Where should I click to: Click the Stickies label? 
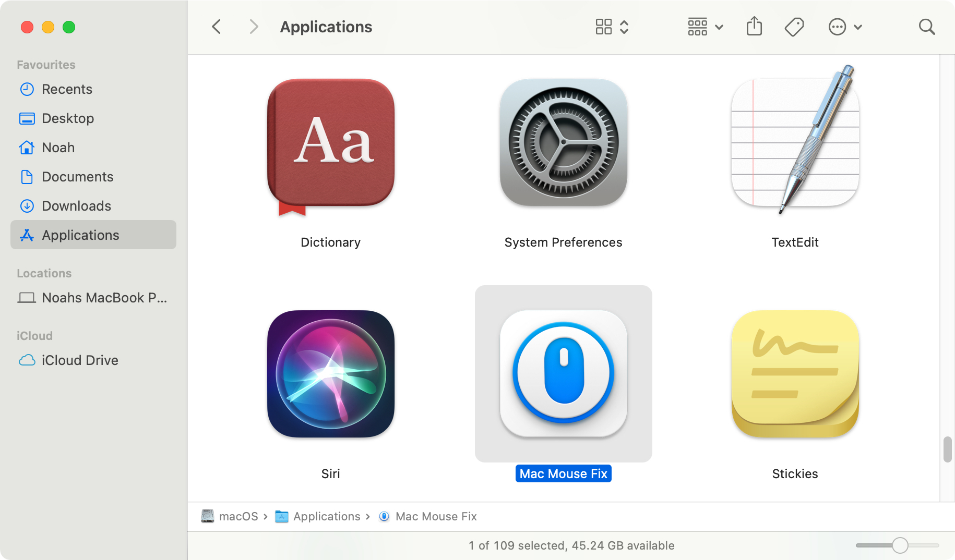click(795, 474)
